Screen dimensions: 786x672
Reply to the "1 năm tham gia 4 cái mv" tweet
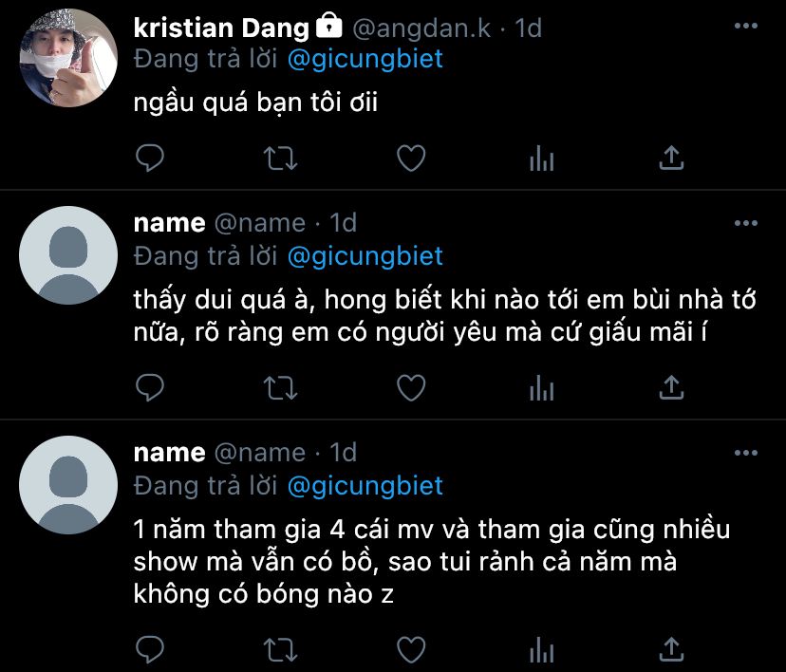click(x=150, y=648)
